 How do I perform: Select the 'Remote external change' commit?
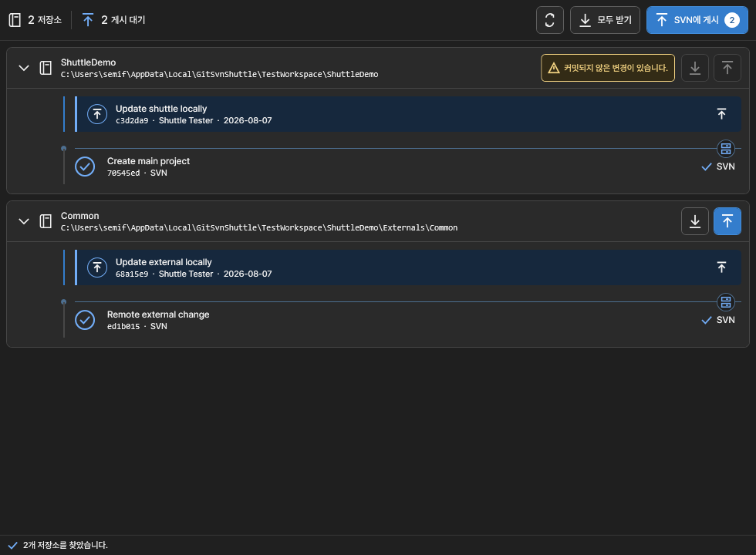coord(408,320)
